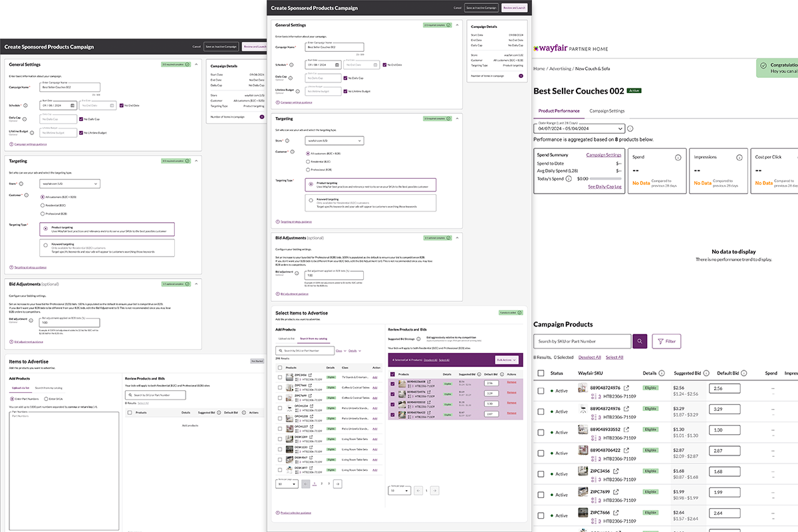Switch to the Campaign Settings tab on Partner Home

point(607,111)
